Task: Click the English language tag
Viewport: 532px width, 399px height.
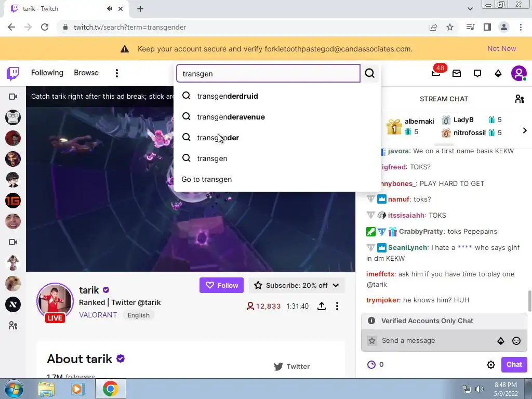Action: [138, 315]
